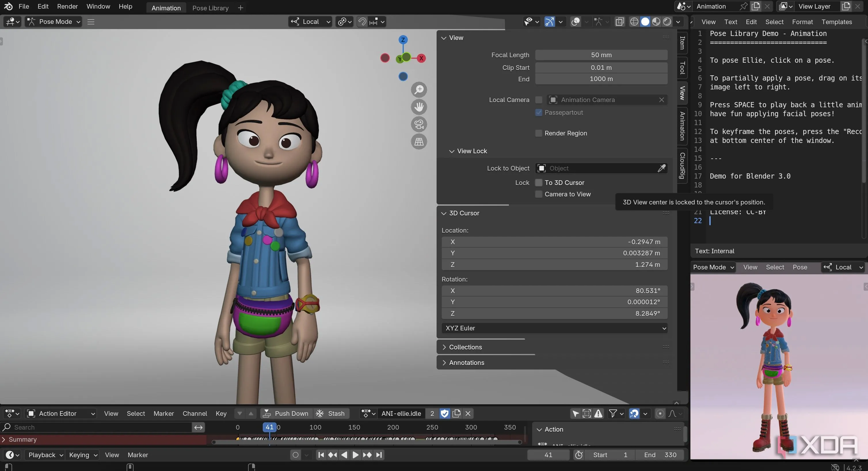Click the eyedropper in Lock to Object
Viewport: 868px width, 471px height.
(x=661, y=168)
